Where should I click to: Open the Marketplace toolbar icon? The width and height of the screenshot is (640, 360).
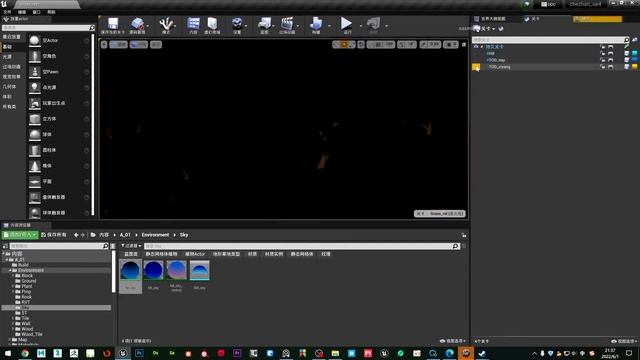point(212,25)
